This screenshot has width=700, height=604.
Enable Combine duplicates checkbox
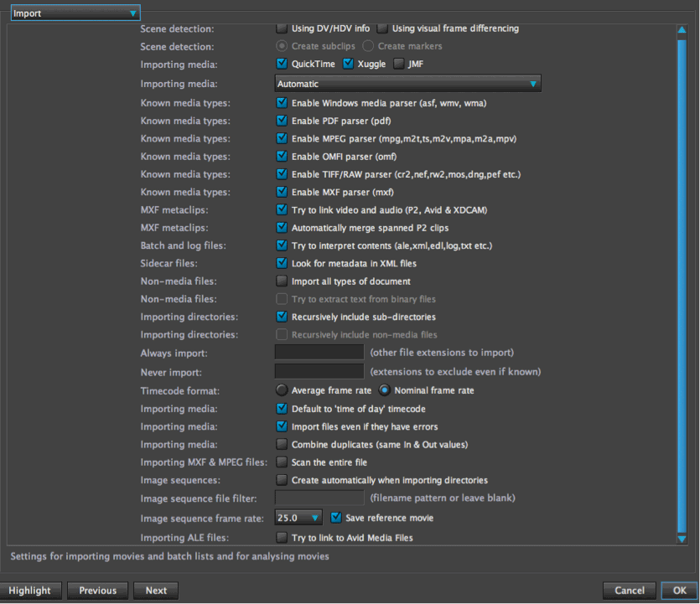click(281, 444)
